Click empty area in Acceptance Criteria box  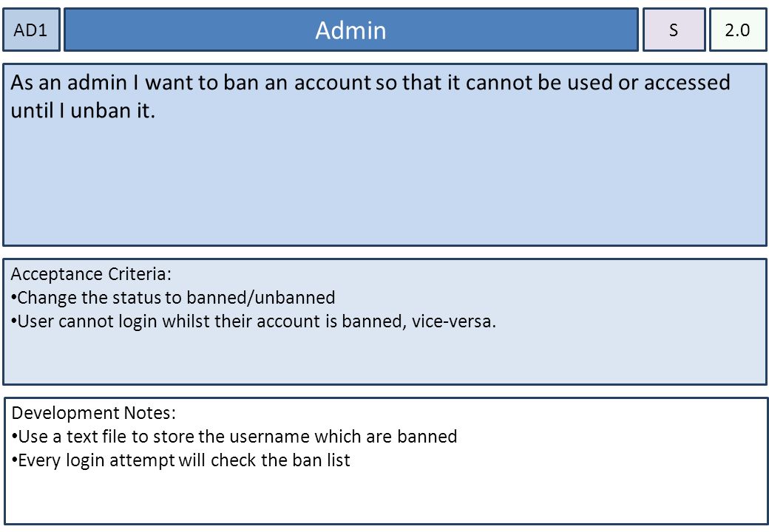384,358
